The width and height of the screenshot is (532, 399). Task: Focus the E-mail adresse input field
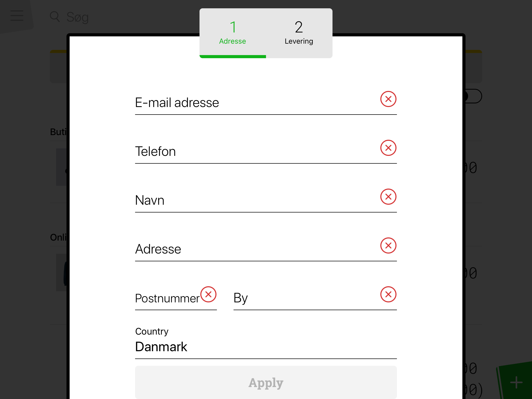(255, 103)
